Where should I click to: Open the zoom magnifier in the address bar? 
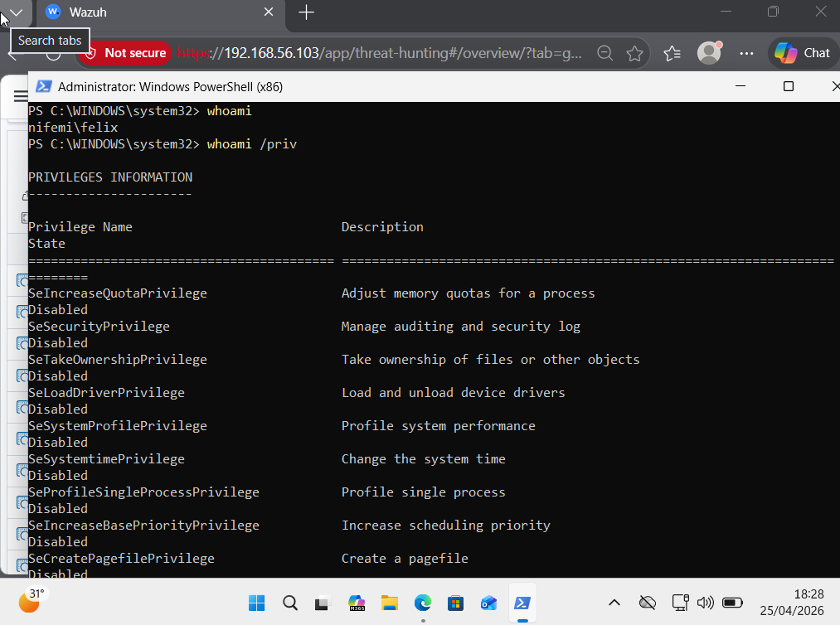click(605, 53)
